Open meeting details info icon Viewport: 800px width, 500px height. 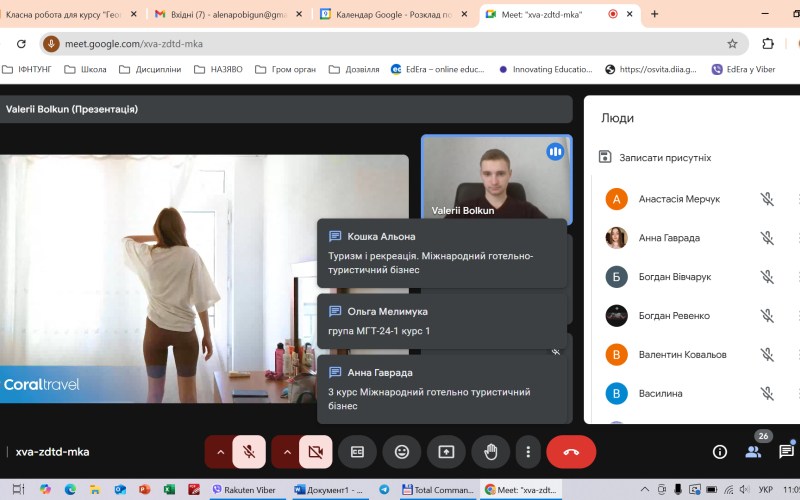[719, 452]
